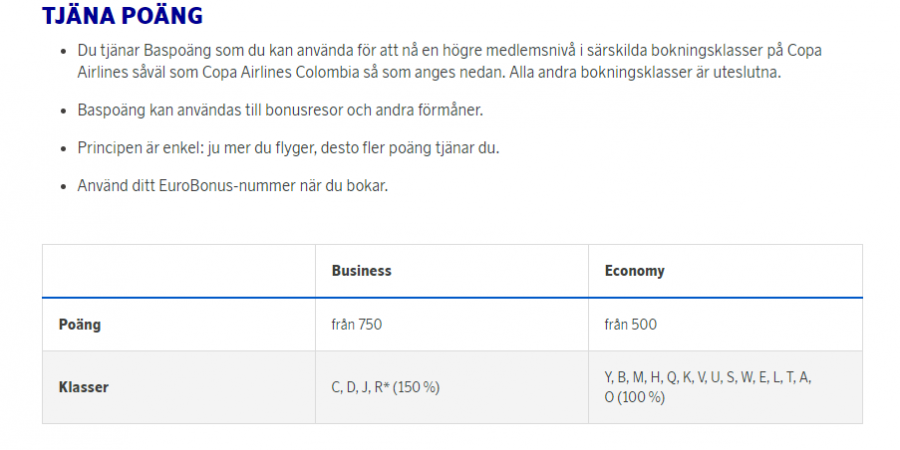Screen dimensions: 900x450
Task: Click Economy class codes starting 'Y, B, M'
Action: [708, 377]
